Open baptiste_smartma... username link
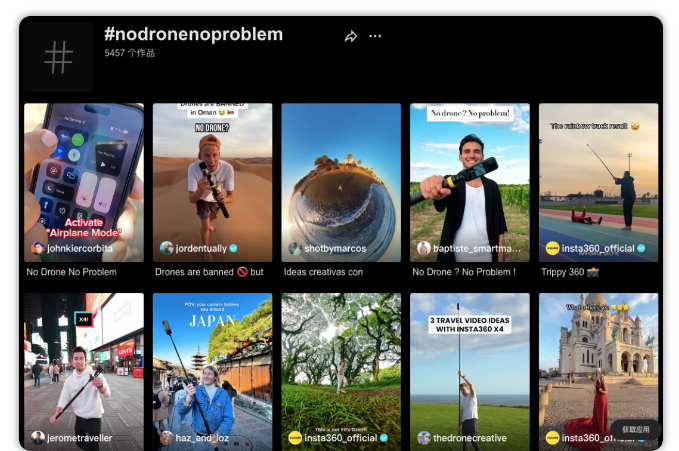 point(477,248)
